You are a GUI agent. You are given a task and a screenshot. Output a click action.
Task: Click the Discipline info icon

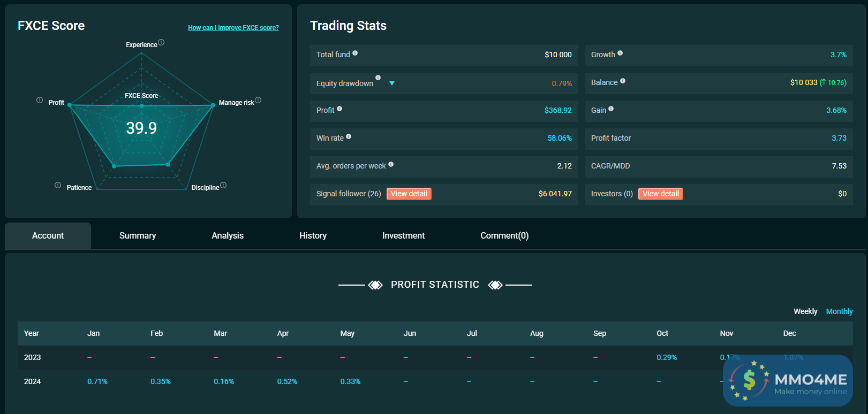223,185
